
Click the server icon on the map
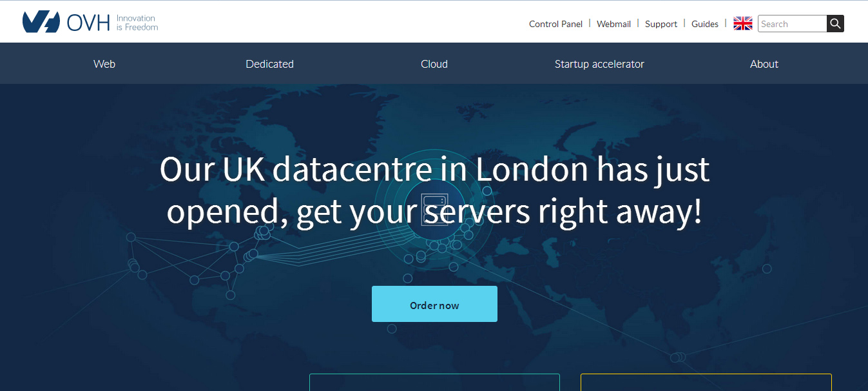(434, 209)
